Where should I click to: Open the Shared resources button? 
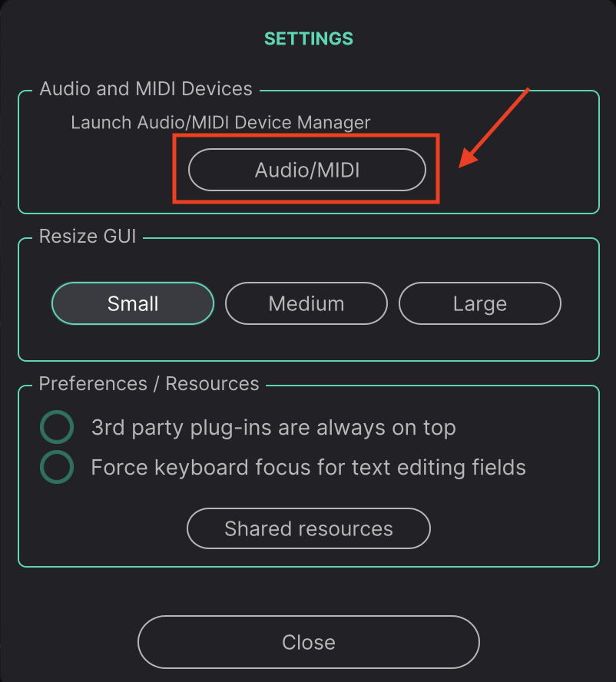tap(309, 528)
